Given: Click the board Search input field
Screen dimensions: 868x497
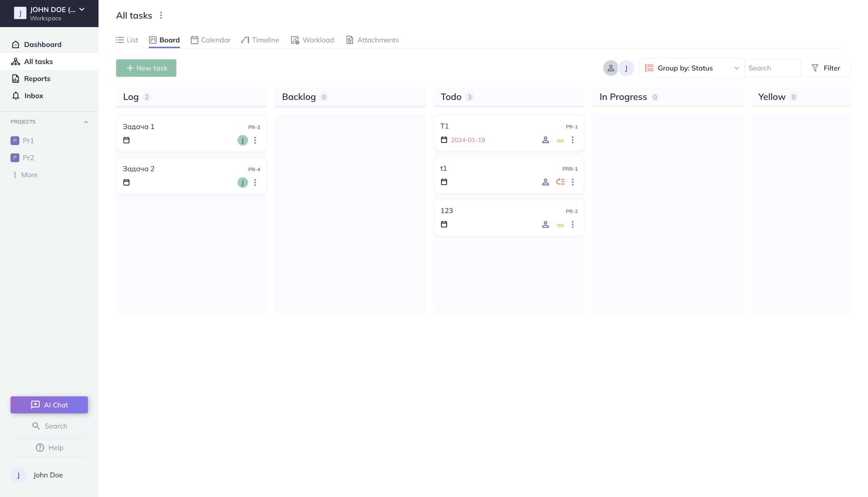Looking at the screenshot, I should pyautogui.click(x=773, y=68).
